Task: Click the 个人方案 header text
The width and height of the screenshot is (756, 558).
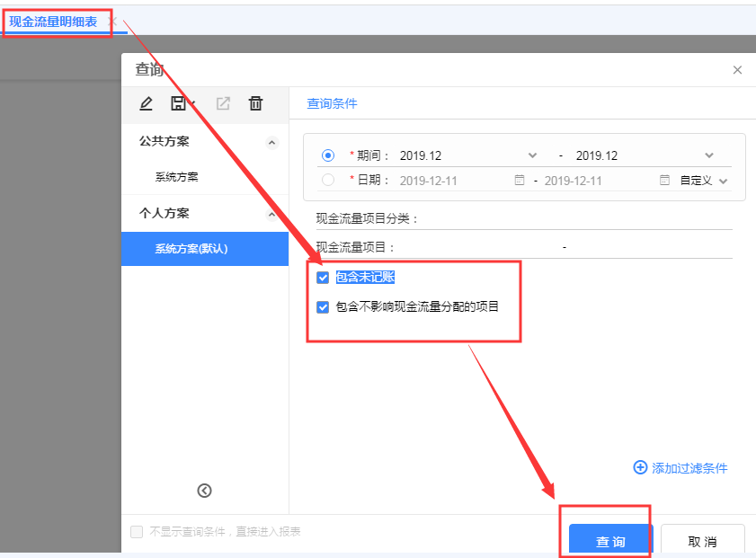Action: click(164, 214)
